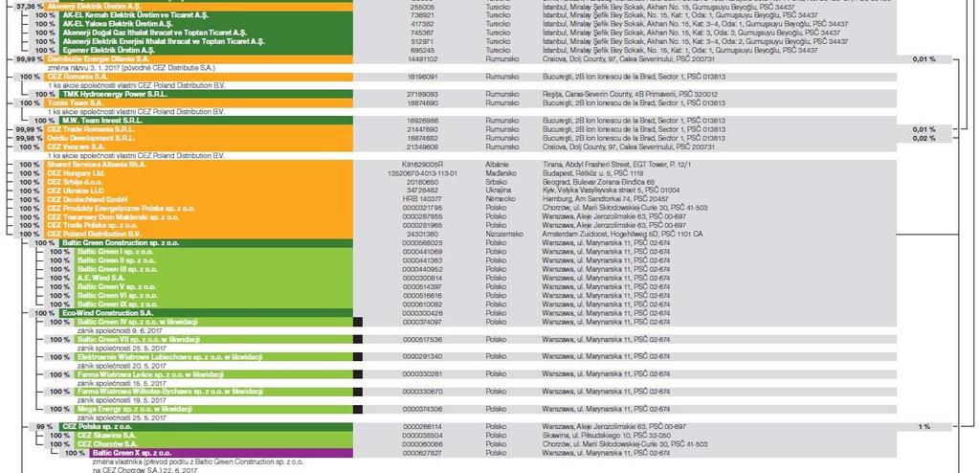The height and width of the screenshot is (473, 980).
Task: Select Elektrownie Wiatrowe Lubiechowo w likwidacji name
Action: pos(170,356)
